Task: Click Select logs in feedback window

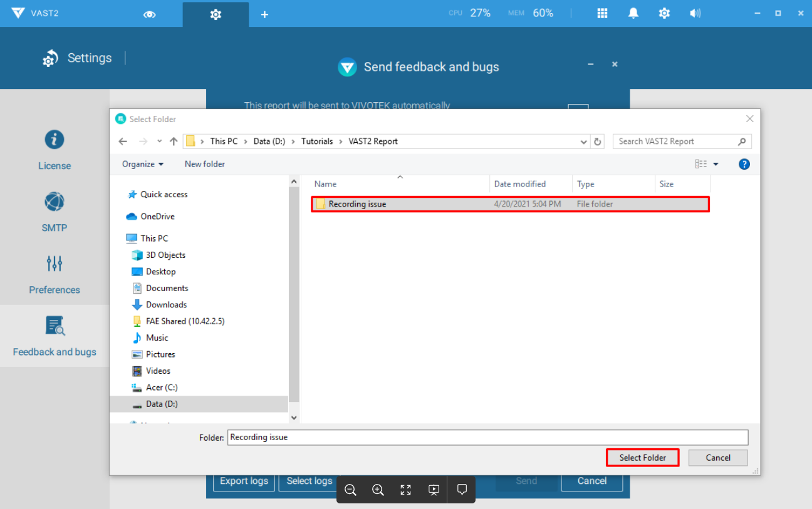Action: click(309, 481)
